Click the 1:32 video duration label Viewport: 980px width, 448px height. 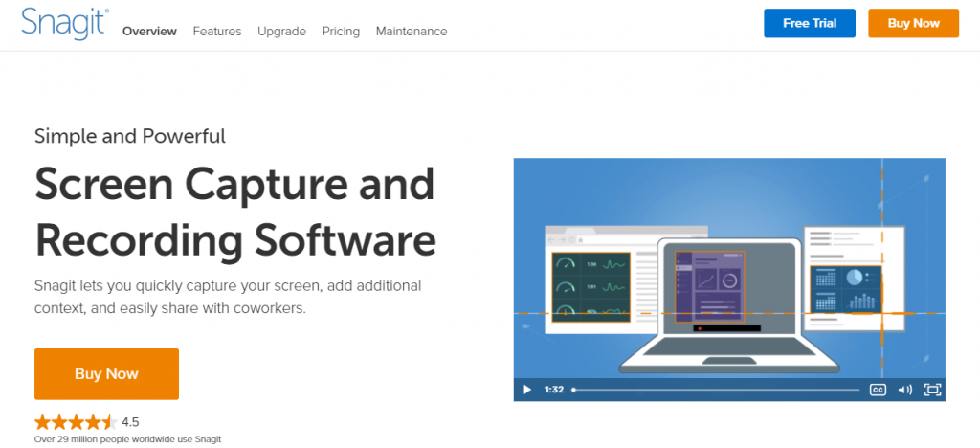point(554,390)
